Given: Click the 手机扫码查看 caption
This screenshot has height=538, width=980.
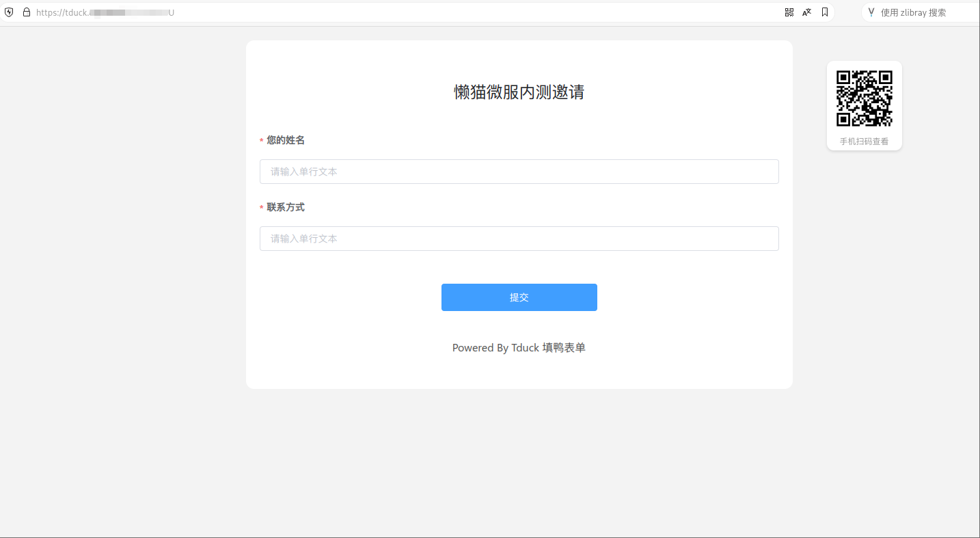Looking at the screenshot, I should [x=865, y=142].
